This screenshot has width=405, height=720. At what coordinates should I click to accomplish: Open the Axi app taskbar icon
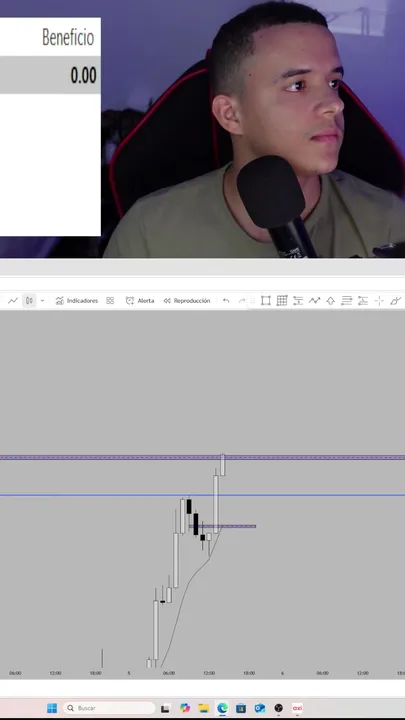pyautogui.click(x=298, y=708)
